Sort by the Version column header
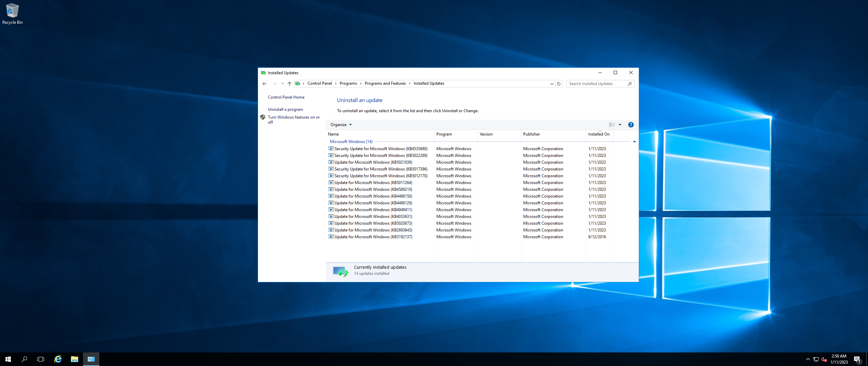This screenshot has height=366, width=868. 499,134
